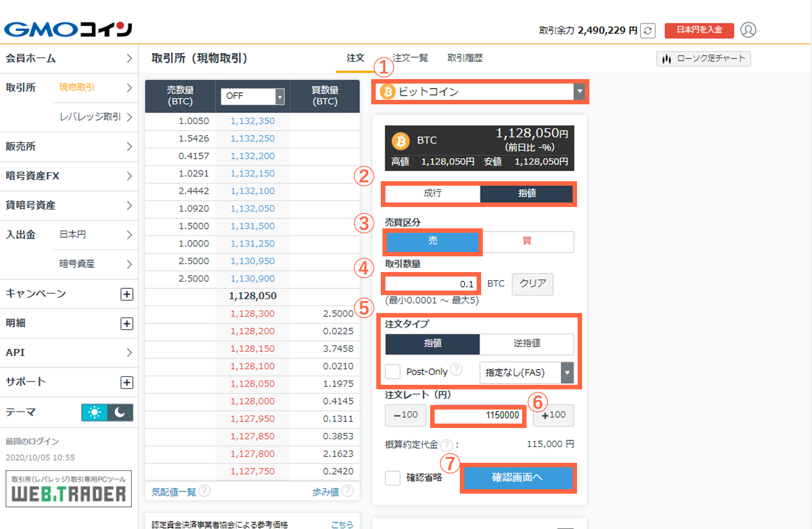Viewport: 812px width, 529px height.
Task: Click bid price 1,127,750
Action: [x=252, y=472]
